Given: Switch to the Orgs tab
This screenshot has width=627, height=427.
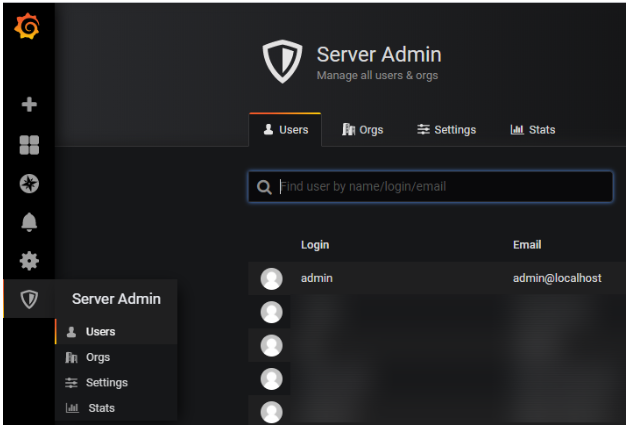Looking at the screenshot, I should pos(363,130).
